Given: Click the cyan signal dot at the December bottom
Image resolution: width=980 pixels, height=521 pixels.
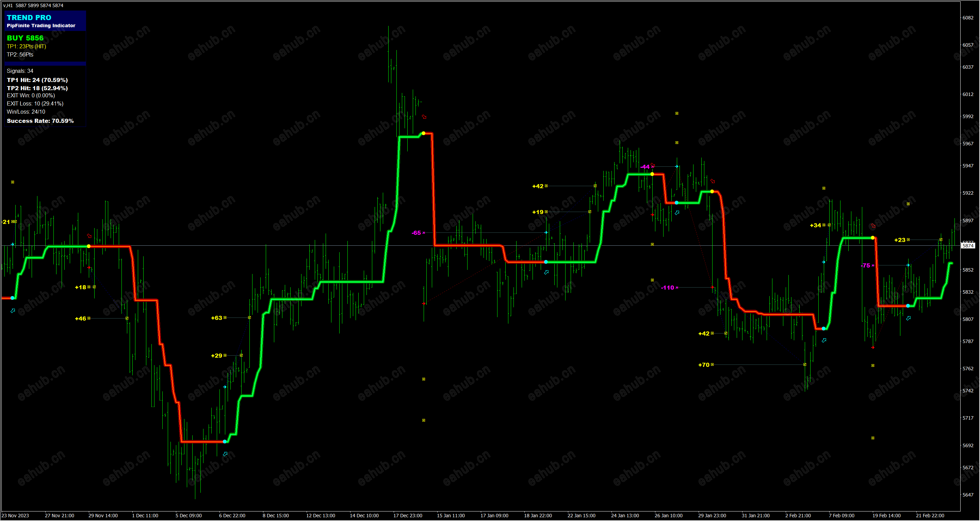Looking at the screenshot, I should tap(225, 442).
